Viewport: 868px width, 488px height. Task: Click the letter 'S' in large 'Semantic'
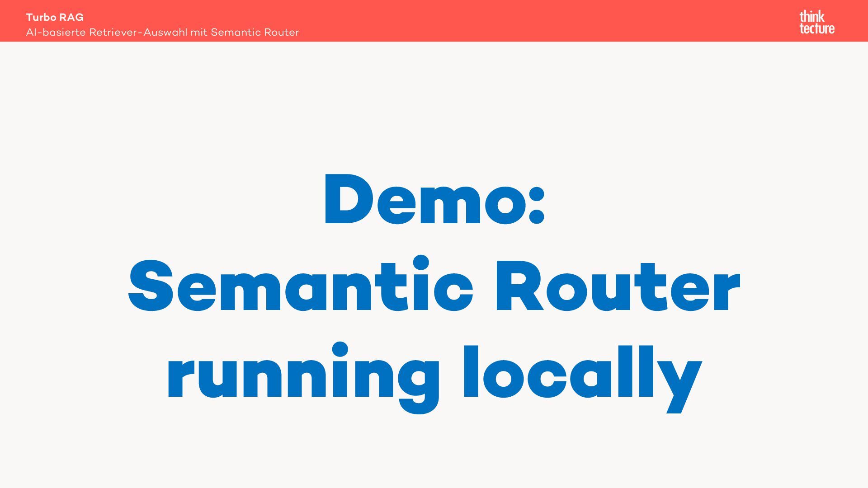coord(151,286)
